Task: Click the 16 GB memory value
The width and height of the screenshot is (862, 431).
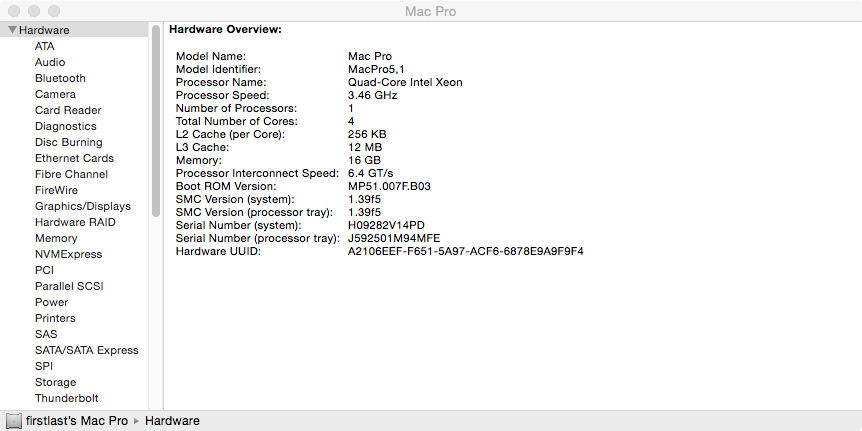Action: 364,161
